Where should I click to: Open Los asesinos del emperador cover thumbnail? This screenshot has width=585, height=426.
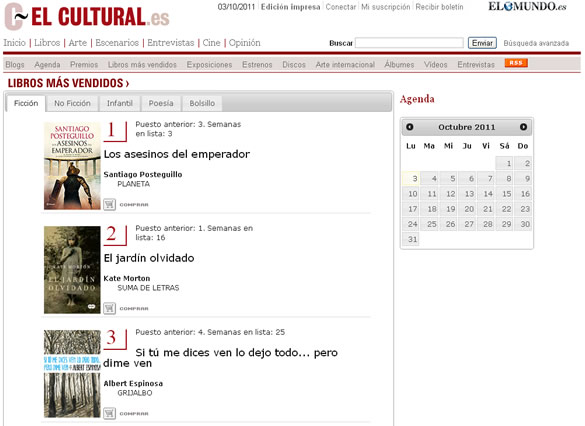pos(72,166)
